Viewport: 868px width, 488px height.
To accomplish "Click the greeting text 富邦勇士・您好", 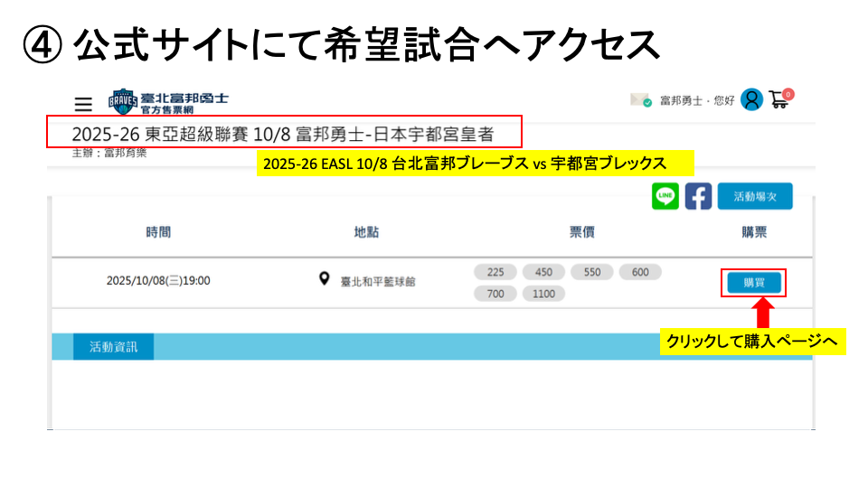I will click(x=697, y=100).
